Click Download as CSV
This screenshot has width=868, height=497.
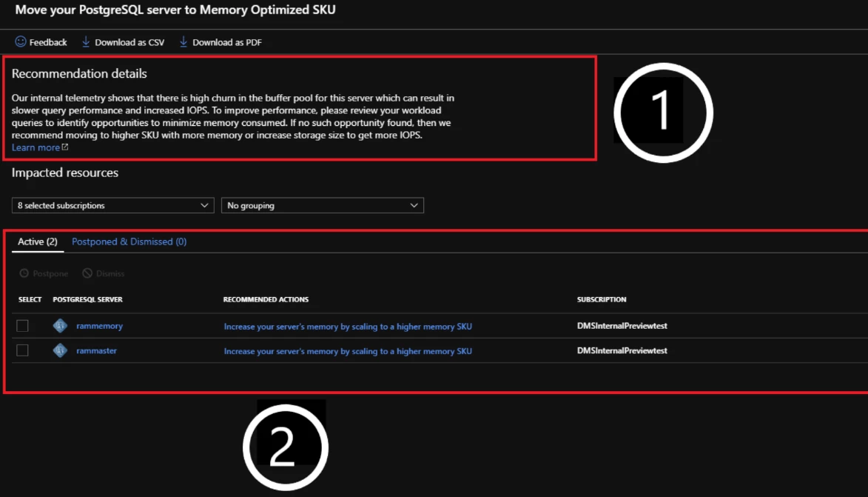click(123, 42)
